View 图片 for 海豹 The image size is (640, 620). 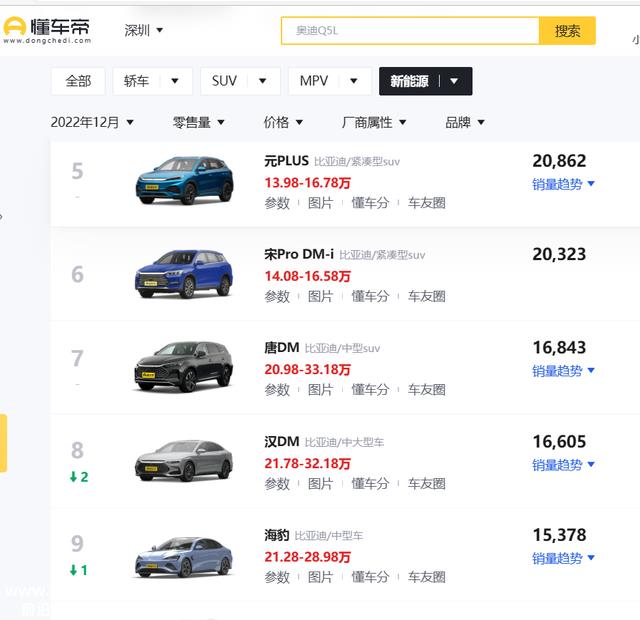[320, 577]
